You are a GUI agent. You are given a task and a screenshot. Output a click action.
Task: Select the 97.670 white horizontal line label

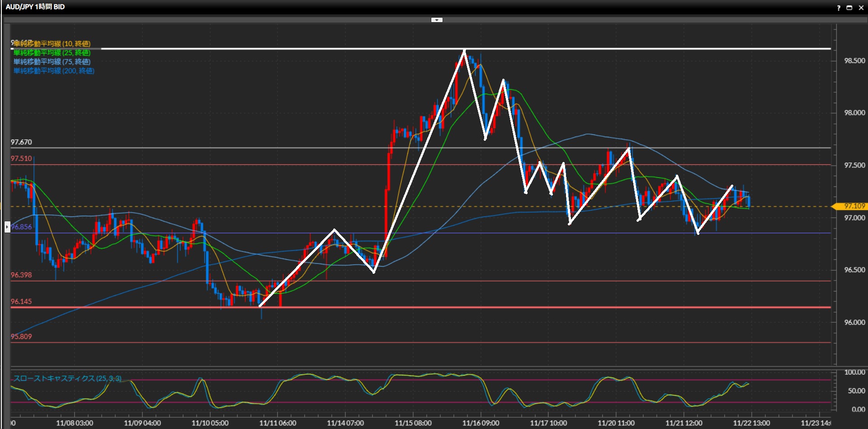tap(21, 142)
